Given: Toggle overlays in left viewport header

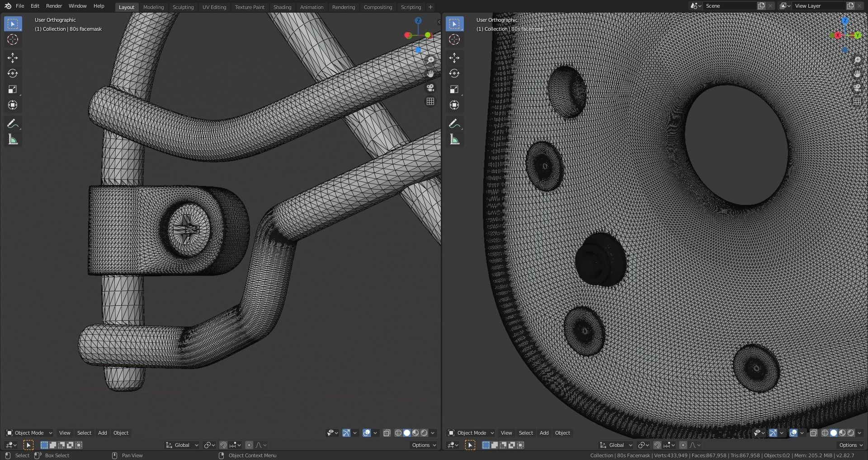Looking at the screenshot, I should (x=367, y=433).
